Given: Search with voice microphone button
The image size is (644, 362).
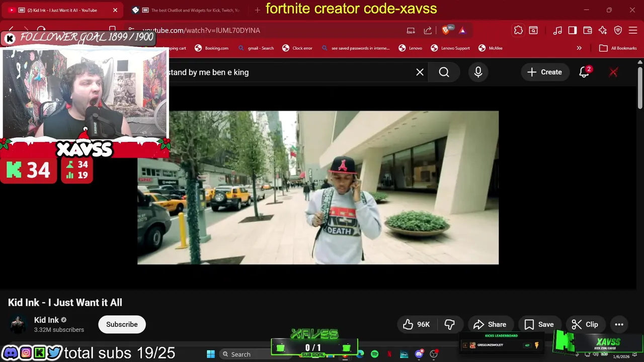Looking at the screenshot, I should click(x=478, y=72).
